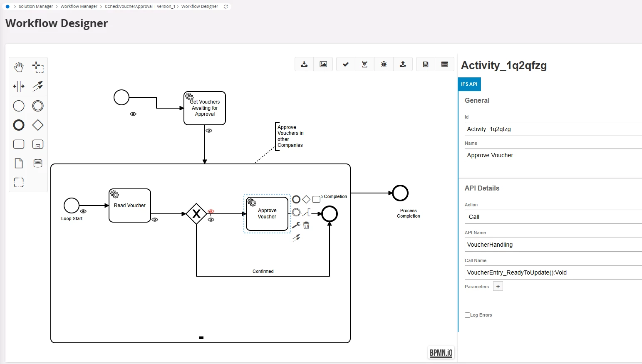Click Workflow Designer breadcrumb item
642x364 pixels.
tap(200, 7)
